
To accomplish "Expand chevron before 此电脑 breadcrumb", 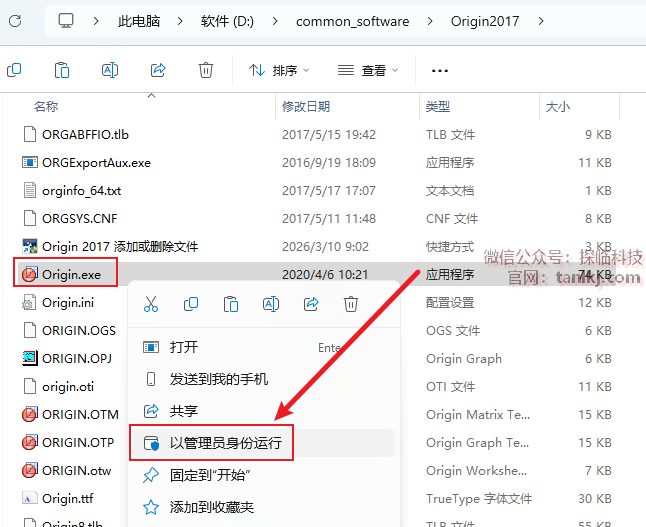I will pyautogui.click(x=96, y=21).
